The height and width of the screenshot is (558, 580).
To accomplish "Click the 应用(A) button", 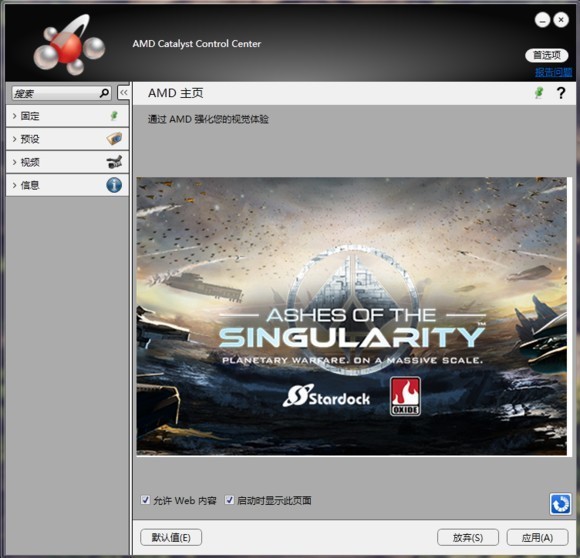I will pos(537,537).
